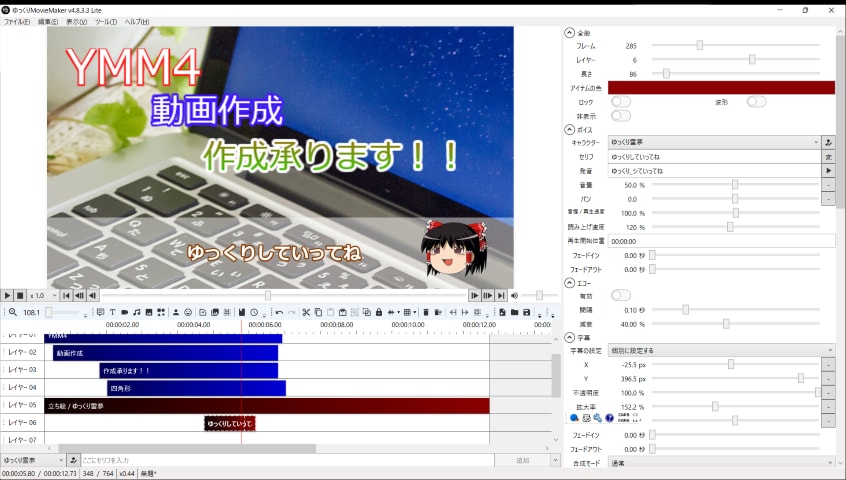Add a video item with the camera icon
The image size is (846, 480).
(x=125, y=312)
